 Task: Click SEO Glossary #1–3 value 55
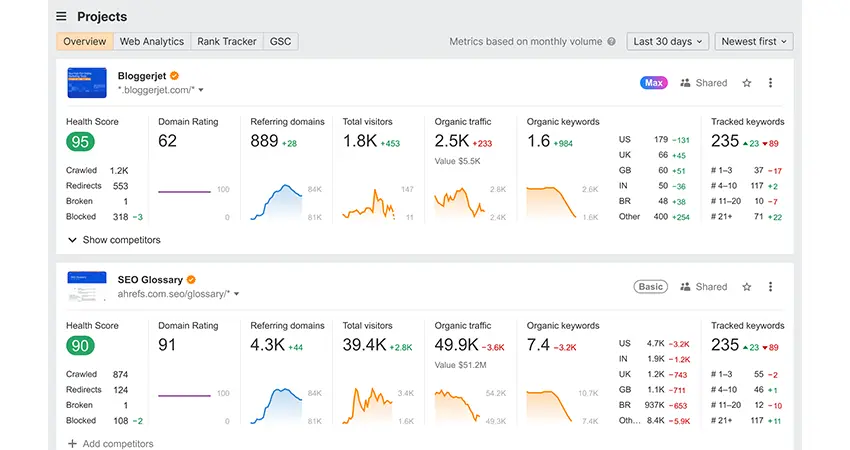(x=758, y=375)
